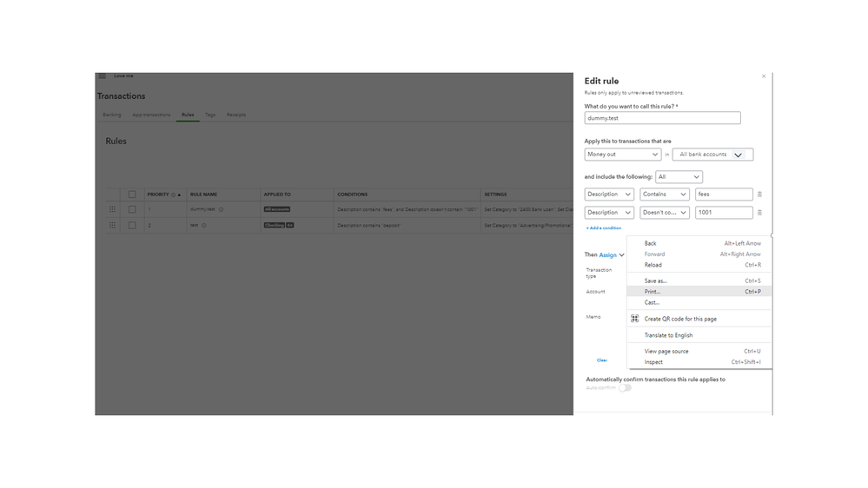The image size is (868, 488).
Task: Click the QR code icon in the context menu
Action: point(635,319)
